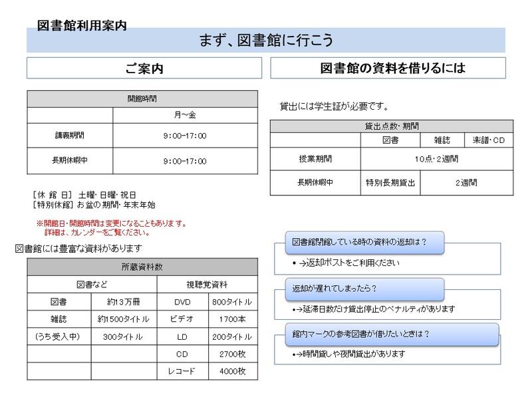Click the 月～金 column header cell

click(184, 115)
